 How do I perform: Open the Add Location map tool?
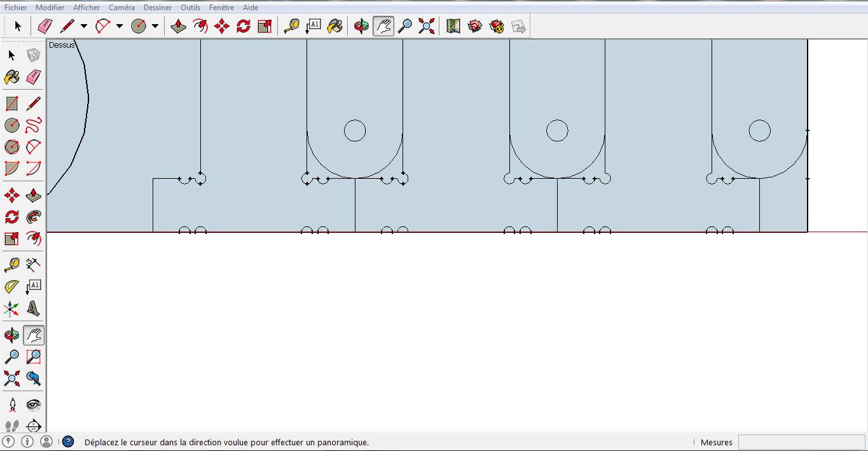(453, 26)
